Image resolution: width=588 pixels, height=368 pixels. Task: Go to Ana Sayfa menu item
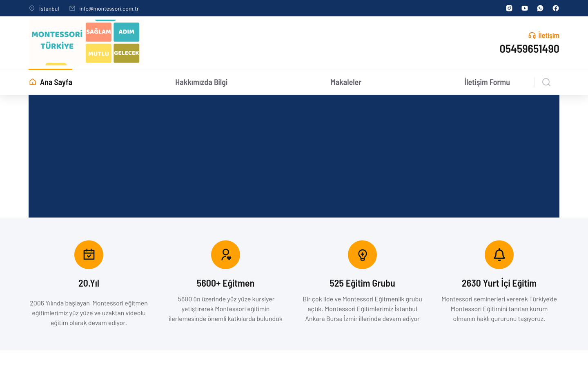[x=51, y=82]
